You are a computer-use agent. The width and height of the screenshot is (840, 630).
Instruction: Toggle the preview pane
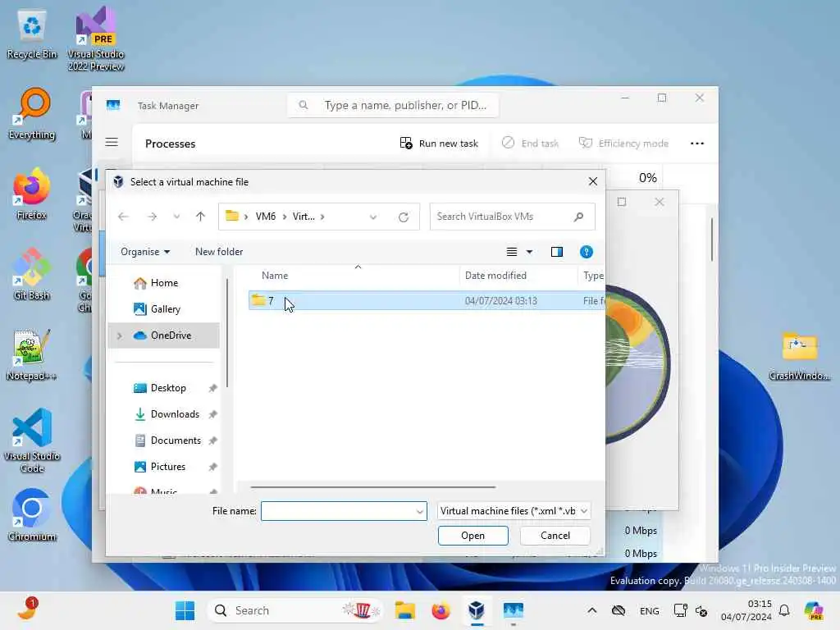pyautogui.click(x=557, y=252)
